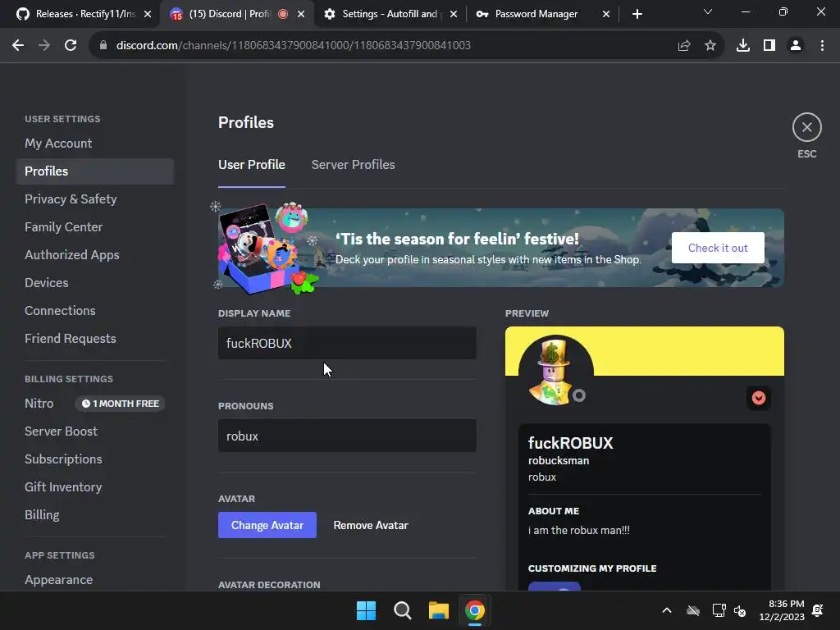The image size is (840, 630).
Task: Click the address bar URL
Action: [x=294, y=46]
